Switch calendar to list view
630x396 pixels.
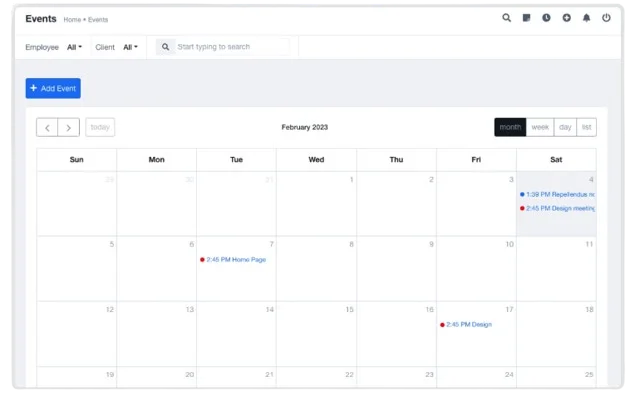(x=587, y=127)
